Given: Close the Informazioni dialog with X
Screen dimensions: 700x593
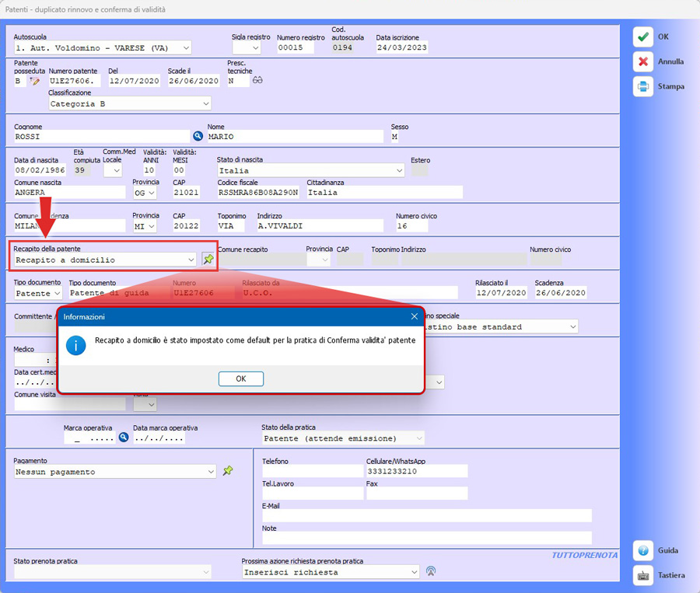Looking at the screenshot, I should click(414, 316).
